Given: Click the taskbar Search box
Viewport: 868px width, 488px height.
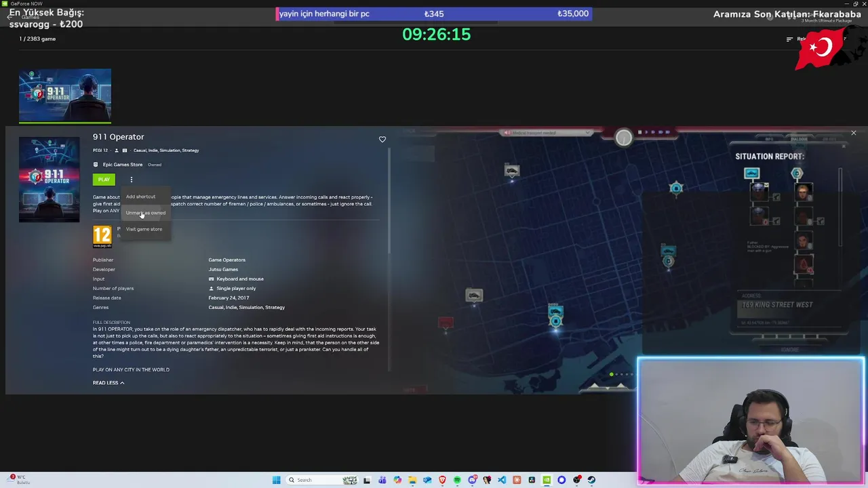Looking at the screenshot, I should (x=322, y=480).
